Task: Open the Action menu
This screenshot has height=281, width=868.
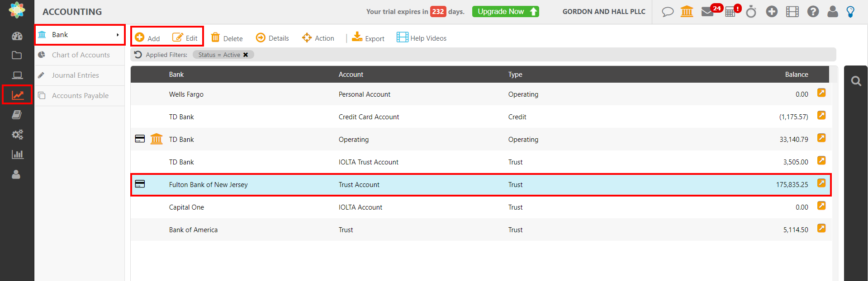Action: [x=318, y=38]
